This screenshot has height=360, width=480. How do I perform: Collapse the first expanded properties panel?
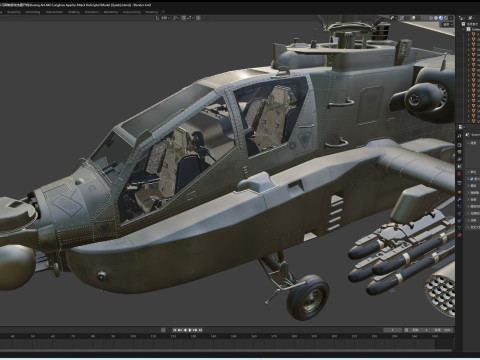point(468,143)
